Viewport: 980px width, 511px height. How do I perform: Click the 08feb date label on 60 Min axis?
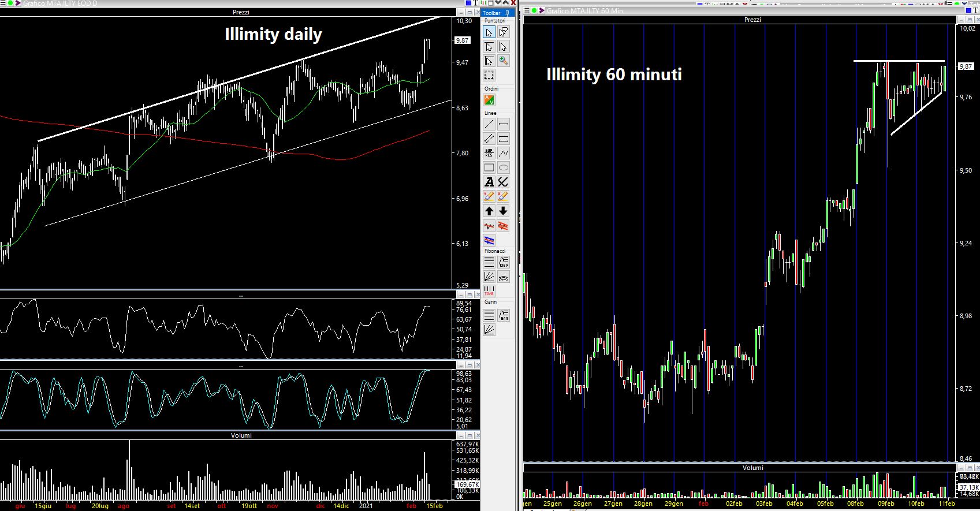[855, 504]
